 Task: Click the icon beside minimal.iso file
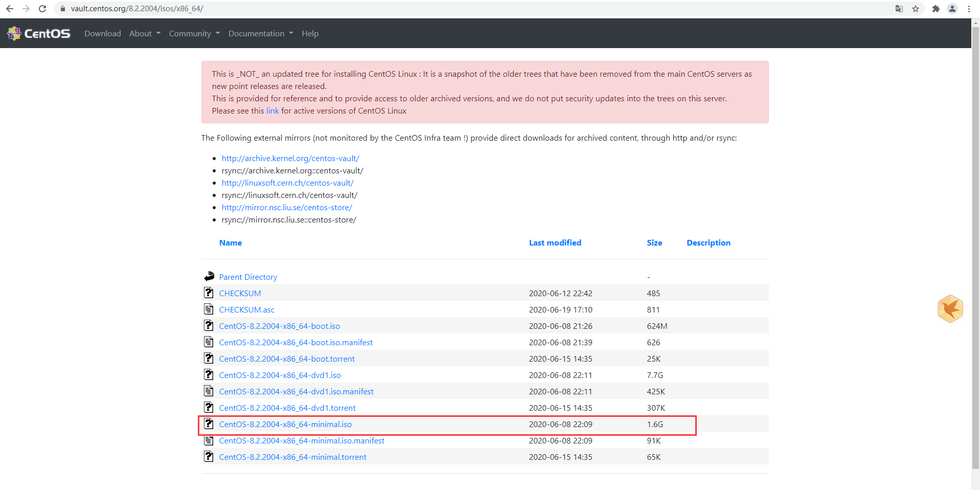point(209,424)
